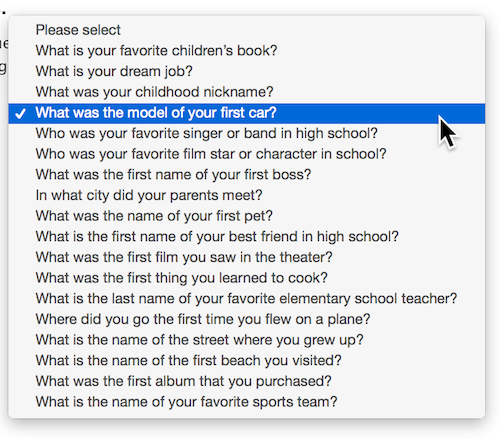Choose 'What is your favorite children's book?'

click(x=247, y=51)
